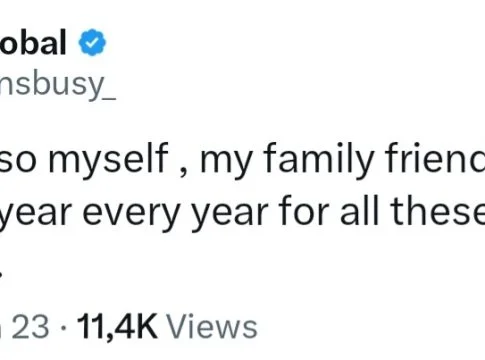Open the post analytics via 'Views' label
This screenshot has width=485, height=360.
click(x=212, y=327)
